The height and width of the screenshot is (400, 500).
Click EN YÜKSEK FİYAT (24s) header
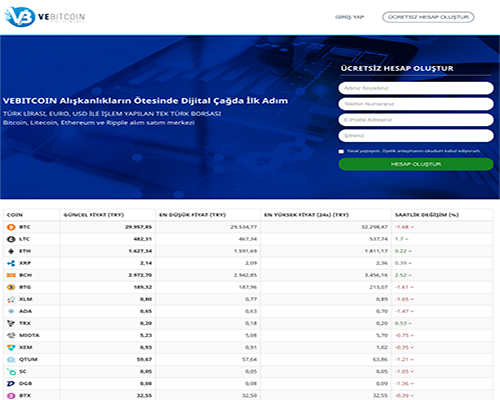[306, 215]
